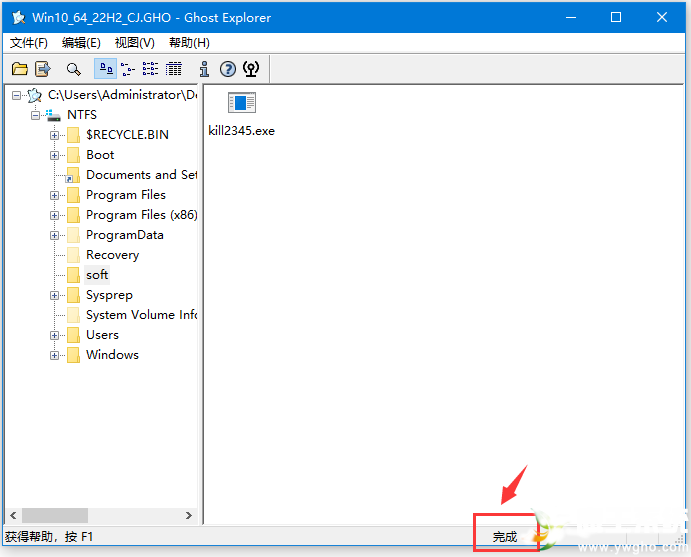
Task: Expand the Program Files (x86) folder
Action: [x=54, y=215]
